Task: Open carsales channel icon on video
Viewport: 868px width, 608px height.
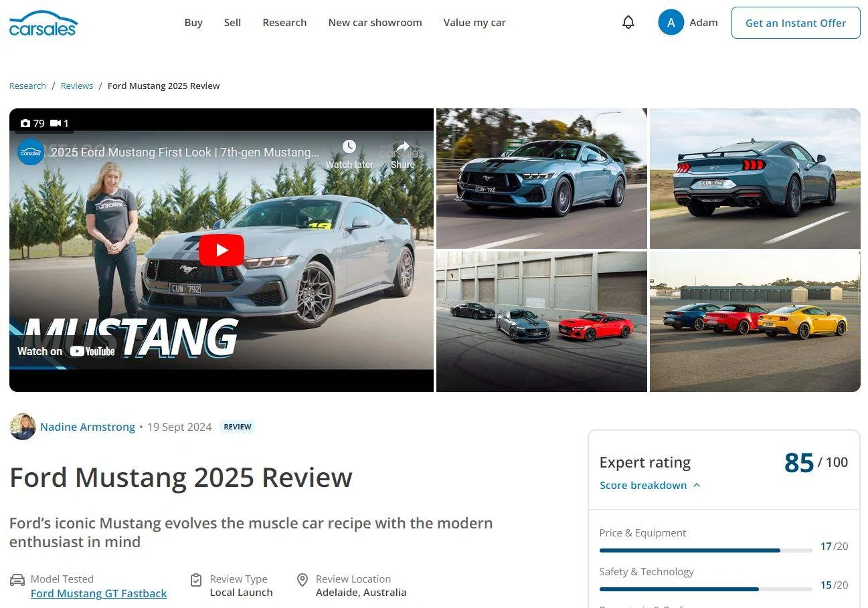Action: (31, 153)
